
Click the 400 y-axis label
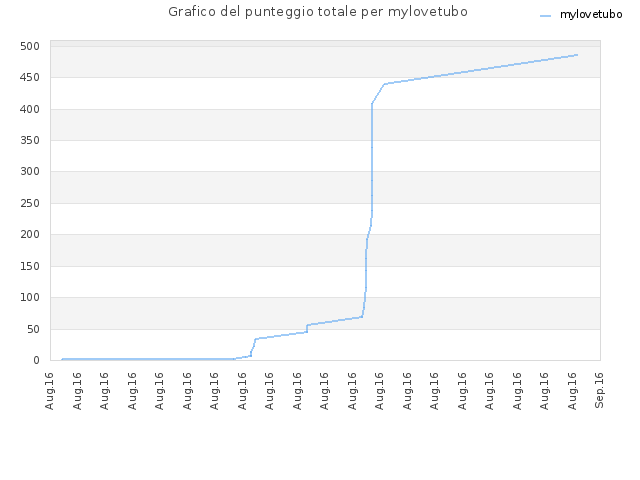click(x=30, y=109)
